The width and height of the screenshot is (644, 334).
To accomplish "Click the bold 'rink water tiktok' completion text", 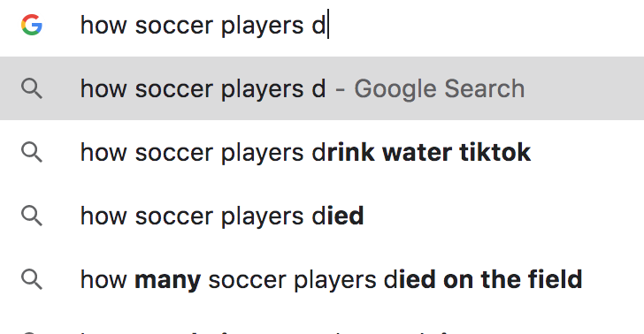I will (x=429, y=152).
